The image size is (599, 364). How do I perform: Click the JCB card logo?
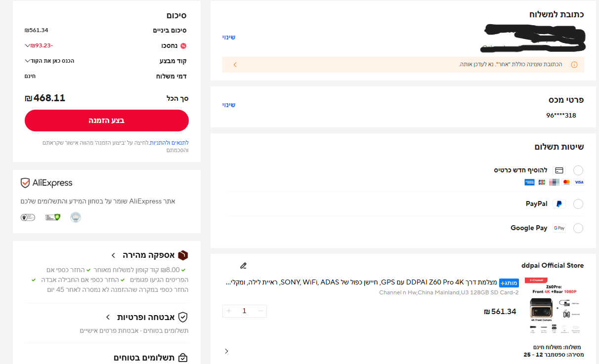542,182
